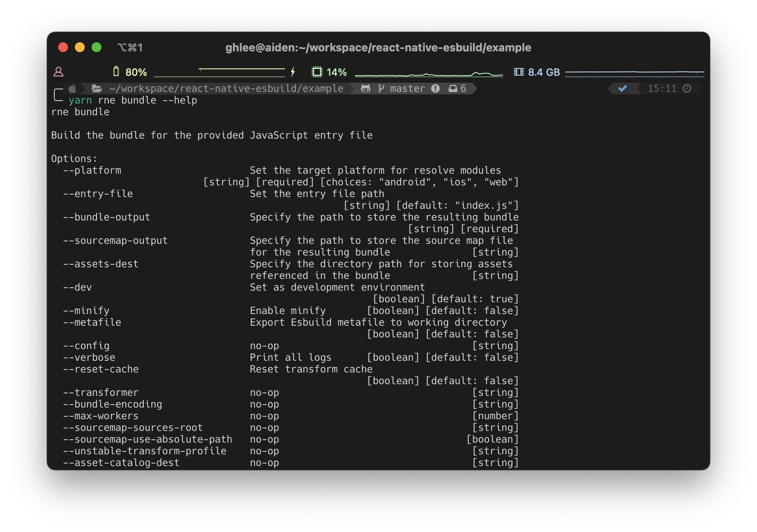This screenshot has height=532, width=757.
Task: Click the clock icon next to 15:11
Action: click(x=688, y=88)
